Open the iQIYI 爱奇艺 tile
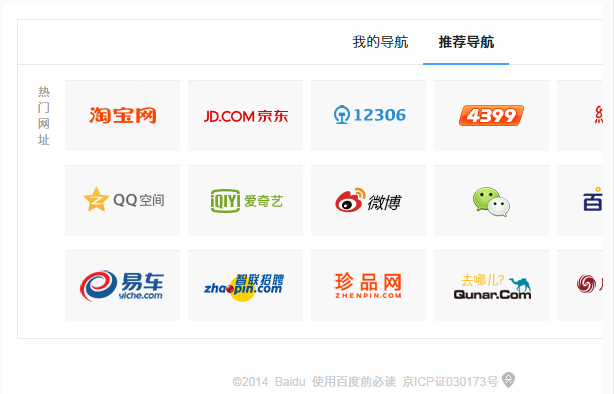Screen dimensions: 614x394 (246, 201)
